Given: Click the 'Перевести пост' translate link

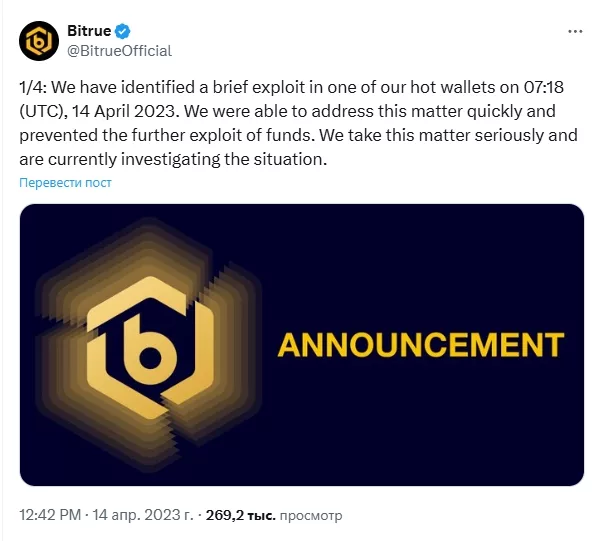Looking at the screenshot, I should tap(65, 183).
